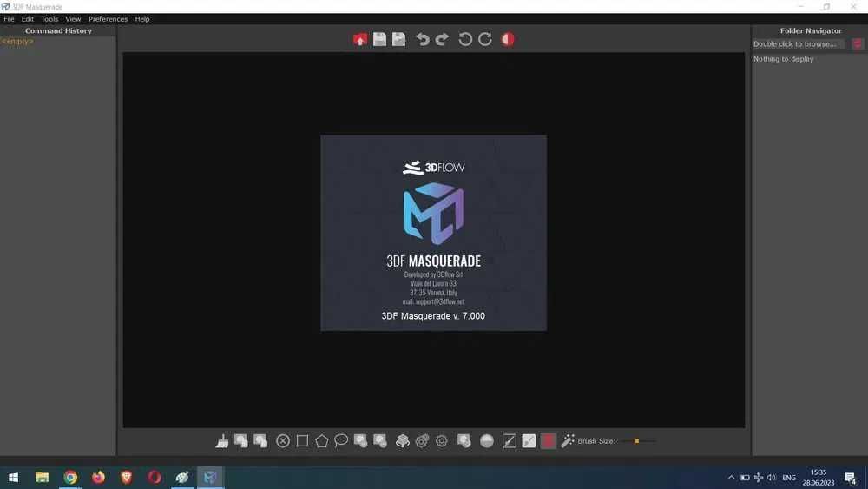This screenshot has width=868, height=489.
Task: Show hidden system tray icons
Action: (x=731, y=478)
